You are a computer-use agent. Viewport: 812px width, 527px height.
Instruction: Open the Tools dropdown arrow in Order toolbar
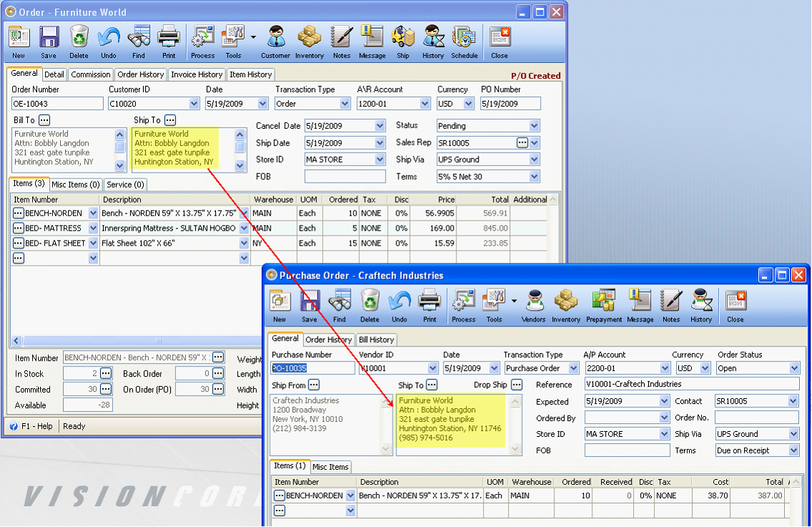253,37
